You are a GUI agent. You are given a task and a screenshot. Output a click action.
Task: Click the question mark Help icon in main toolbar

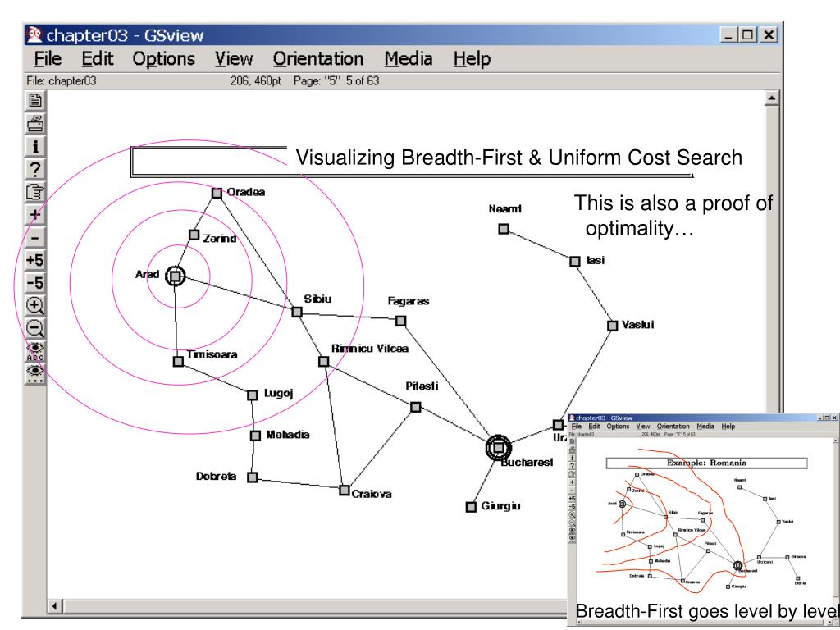(35, 169)
